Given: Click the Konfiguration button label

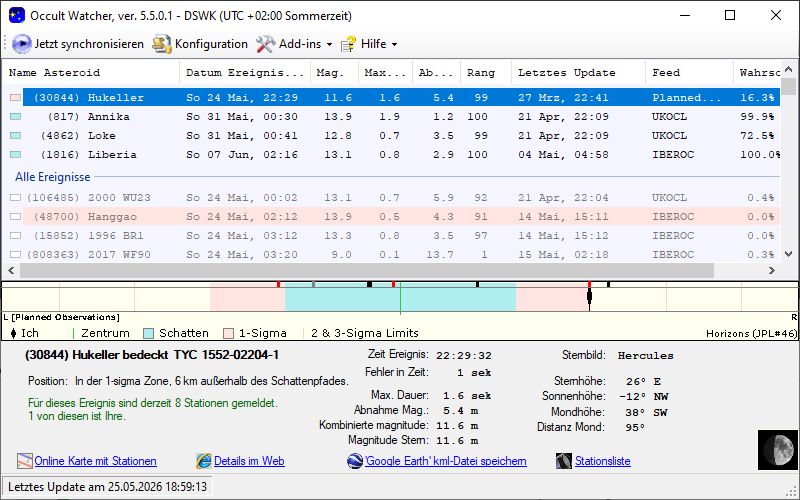Looking at the screenshot, I should (x=211, y=44).
